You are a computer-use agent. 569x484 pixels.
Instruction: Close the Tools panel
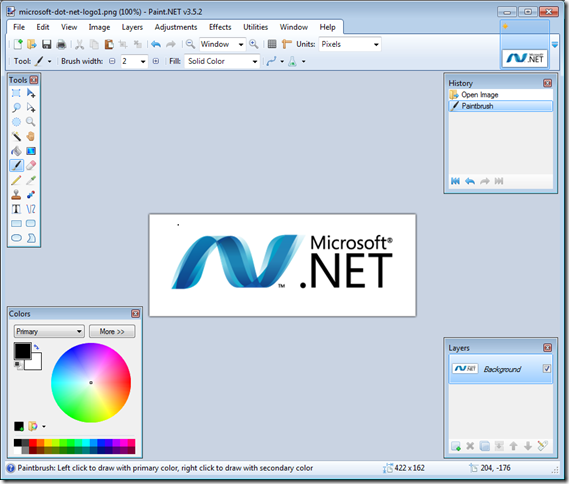pyautogui.click(x=34, y=80)
